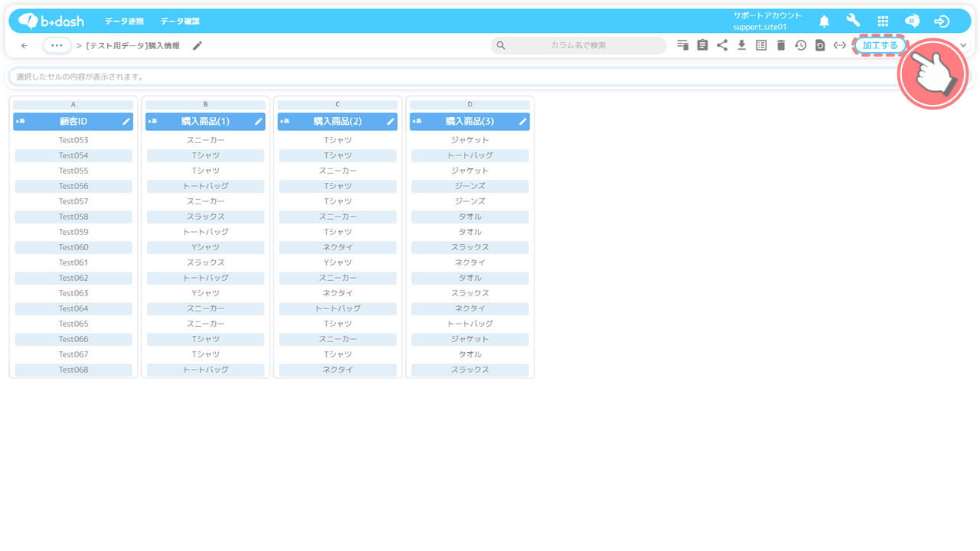Click the copy-list toolbar icon

[x=683, y=45]
